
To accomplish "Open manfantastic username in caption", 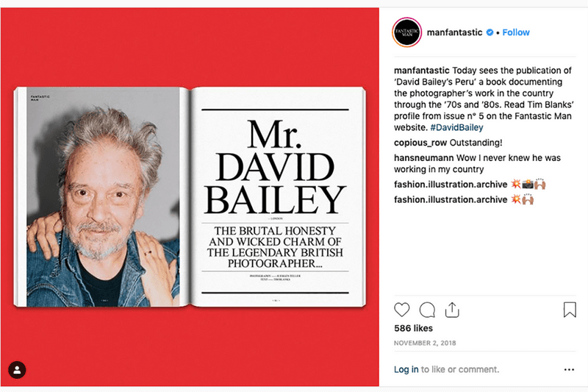I will [421, 71].
